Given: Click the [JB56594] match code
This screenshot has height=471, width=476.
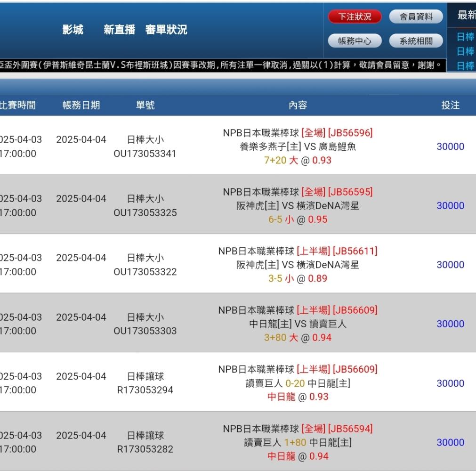Looking at the screenshot, I should point(350,429).
